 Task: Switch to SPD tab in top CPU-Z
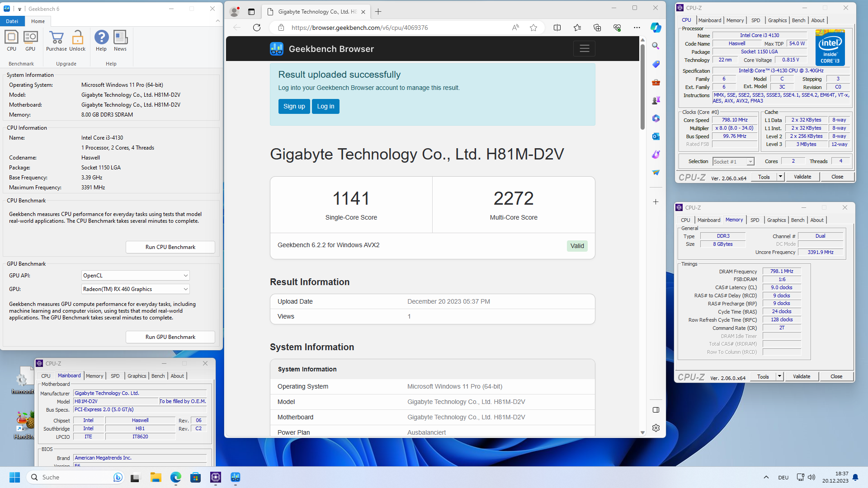755,20
